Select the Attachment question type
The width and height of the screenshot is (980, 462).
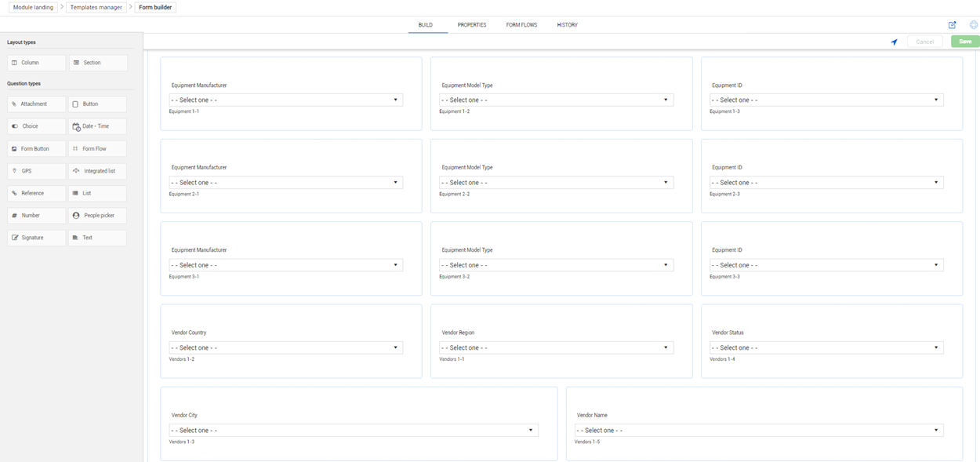point(36,104)
